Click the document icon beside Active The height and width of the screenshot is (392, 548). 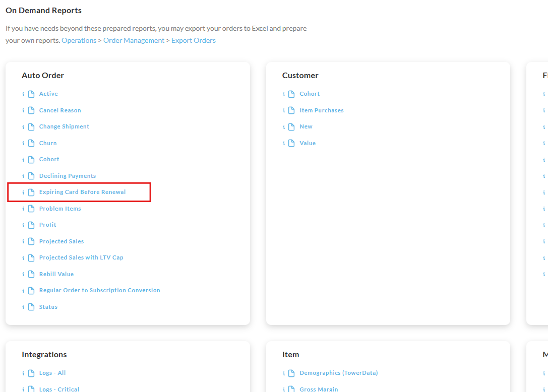pyautogui.click(x=31, y=94)
